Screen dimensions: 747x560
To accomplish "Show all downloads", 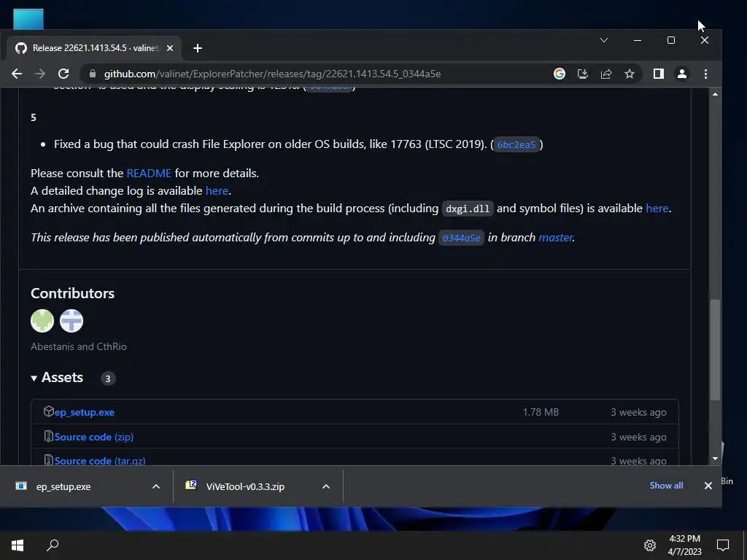I will pyautogui.click(x=666, y=486).
